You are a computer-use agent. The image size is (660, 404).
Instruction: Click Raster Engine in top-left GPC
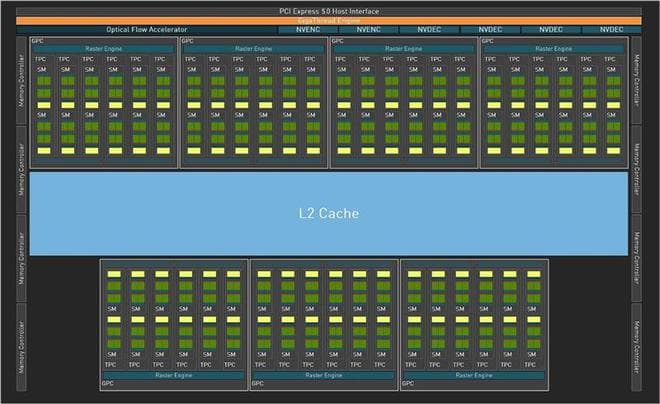coord(102,48)
